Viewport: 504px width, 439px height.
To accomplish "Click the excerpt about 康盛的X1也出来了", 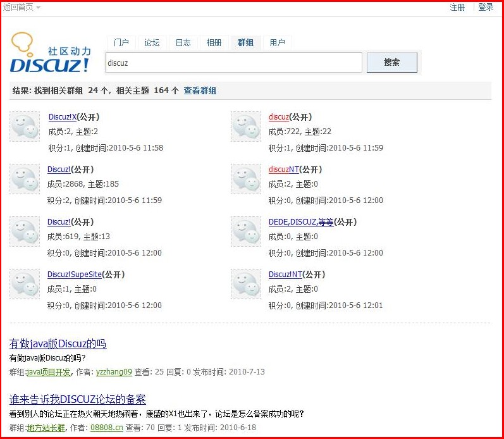I will (x=157, y=414).
